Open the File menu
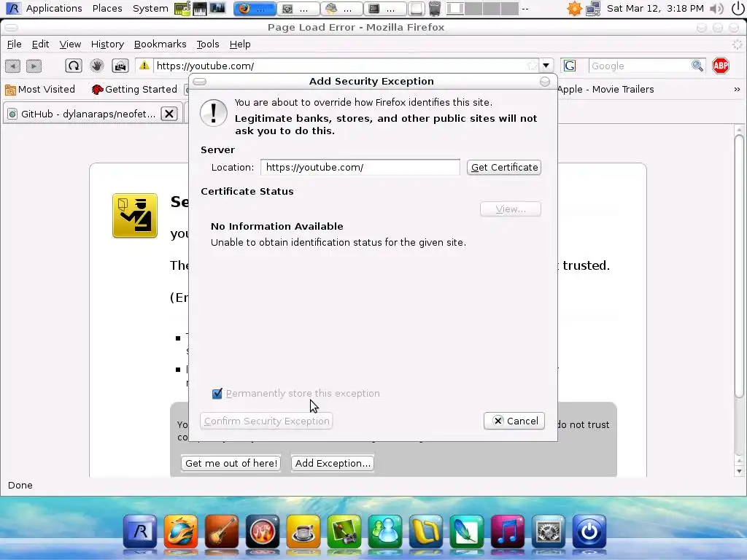The width and height of the screenshot is (747, 560). 15,44
